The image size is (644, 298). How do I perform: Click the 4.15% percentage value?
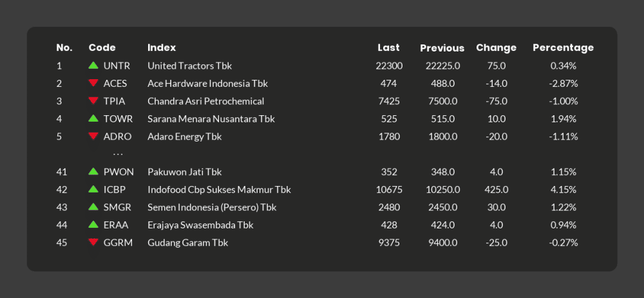(x=563, y=190)
